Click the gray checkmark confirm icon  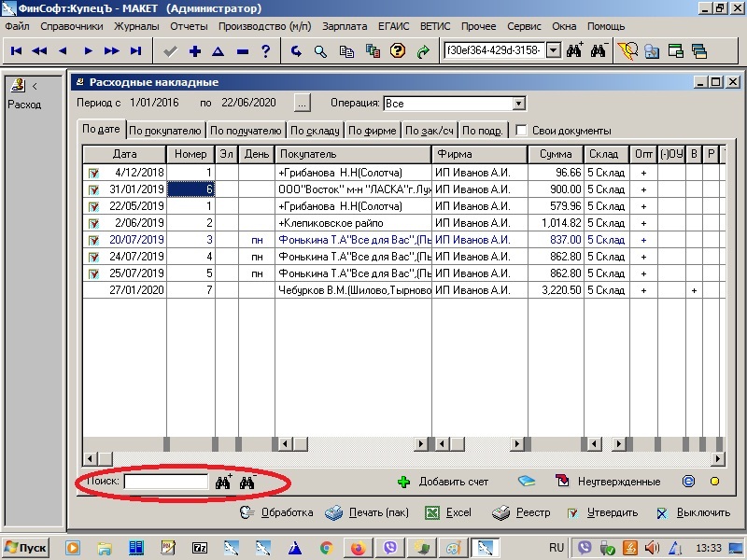point(170,51)
